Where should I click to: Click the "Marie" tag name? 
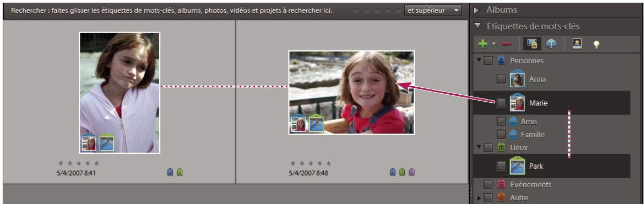coord(538,102)
